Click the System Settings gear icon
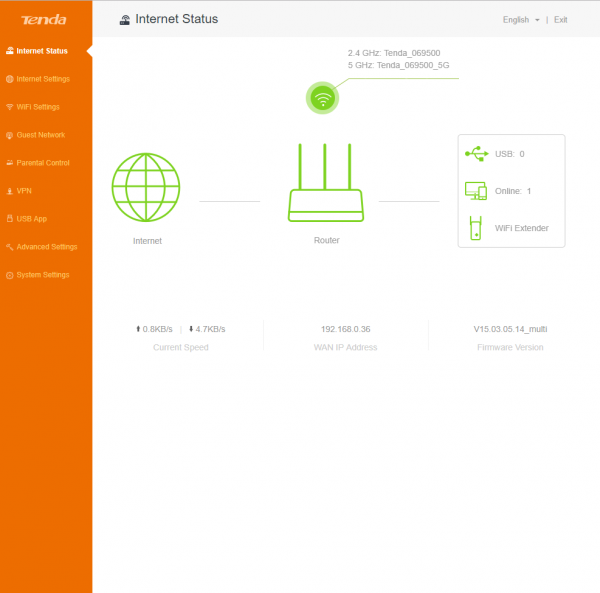 coord(10,275)
